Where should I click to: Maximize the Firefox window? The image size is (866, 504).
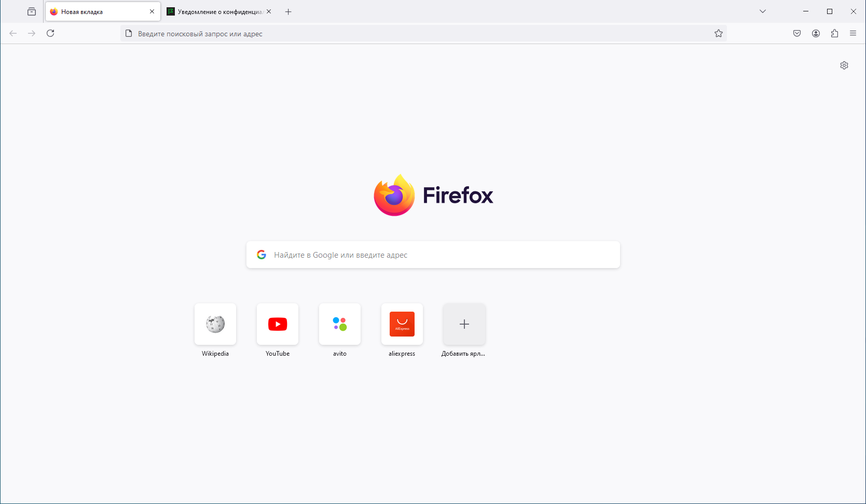point(830,11)
